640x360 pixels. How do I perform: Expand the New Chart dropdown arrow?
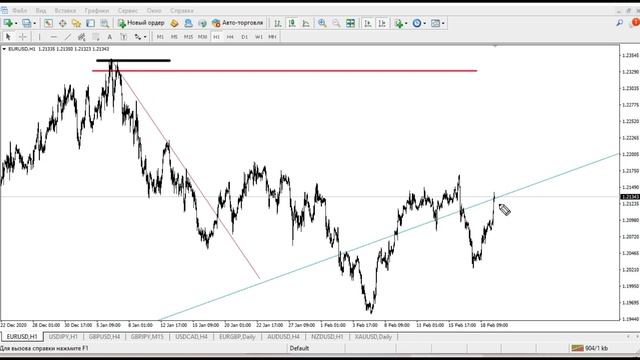pos(16,24)
